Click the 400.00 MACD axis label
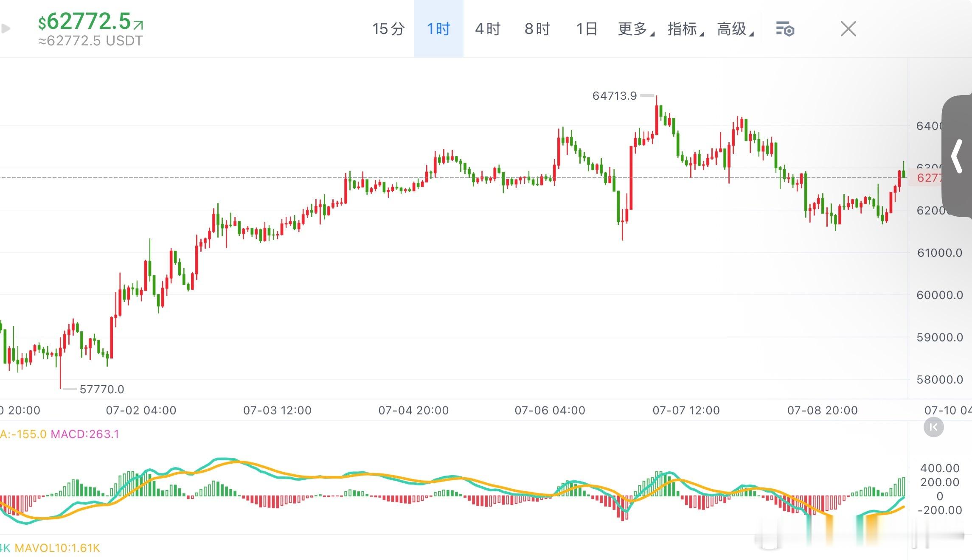Image resolution: width=972 pixels, height=560 pixels. (x=940, y=468)
